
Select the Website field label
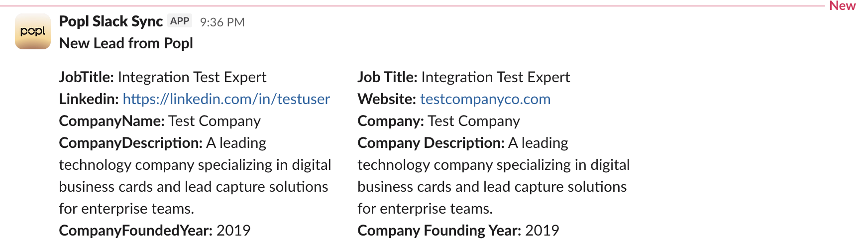pos(386,99)
